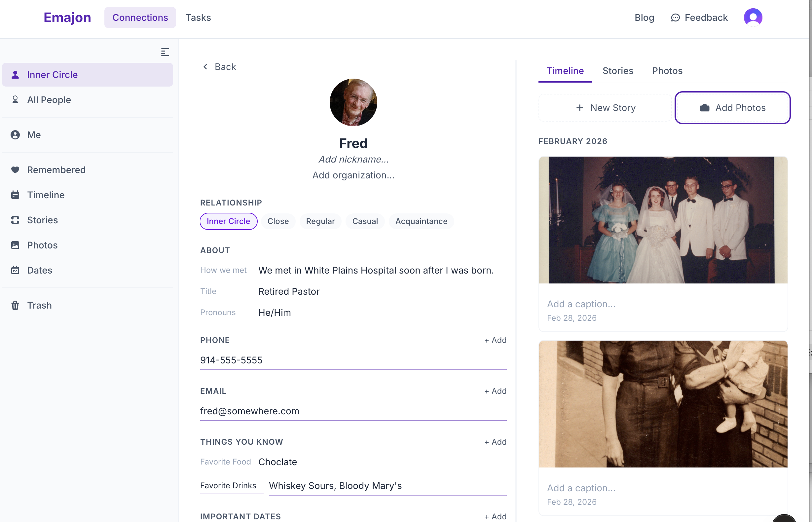Select the Acquaintance relationship level
The width and height of the screenshot is (812, 522).
click(421, 221)
